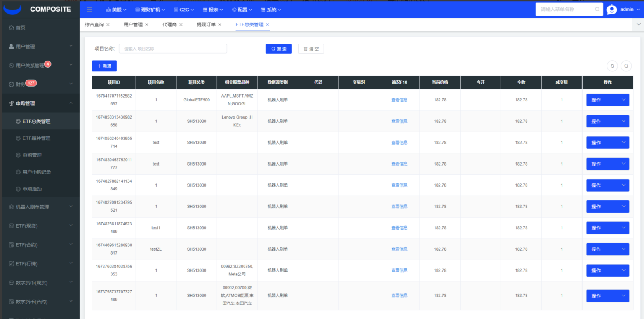Click the blue 搜索 button
Image resolution: width=644 pixels, height=319 pixels.
point(278,49)
